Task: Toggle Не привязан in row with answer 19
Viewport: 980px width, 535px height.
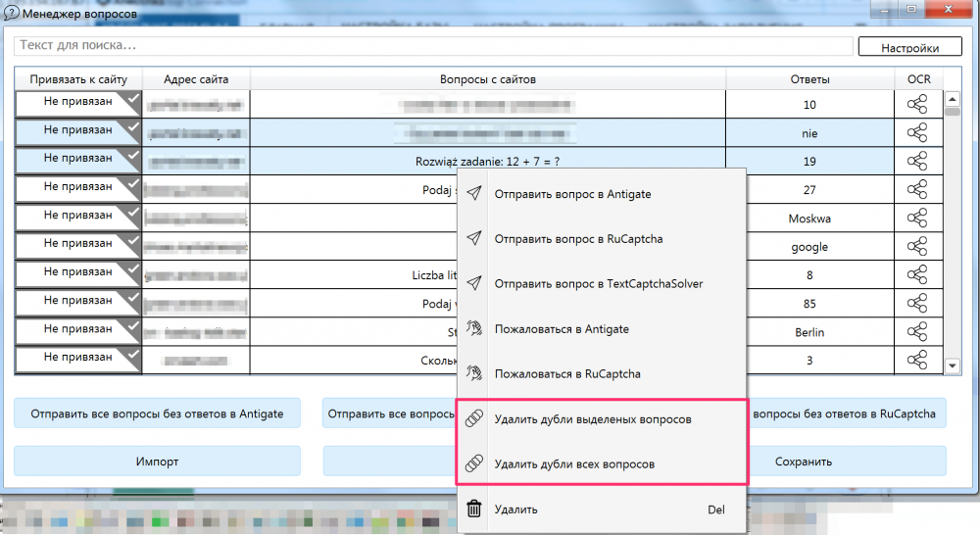Action: point(77,161)
